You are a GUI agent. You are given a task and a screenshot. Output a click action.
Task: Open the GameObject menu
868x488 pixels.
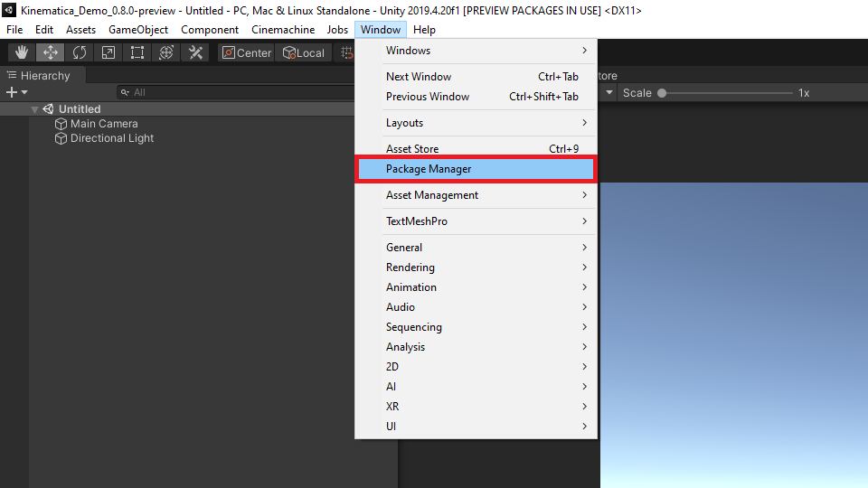click(x=138, y=30)
